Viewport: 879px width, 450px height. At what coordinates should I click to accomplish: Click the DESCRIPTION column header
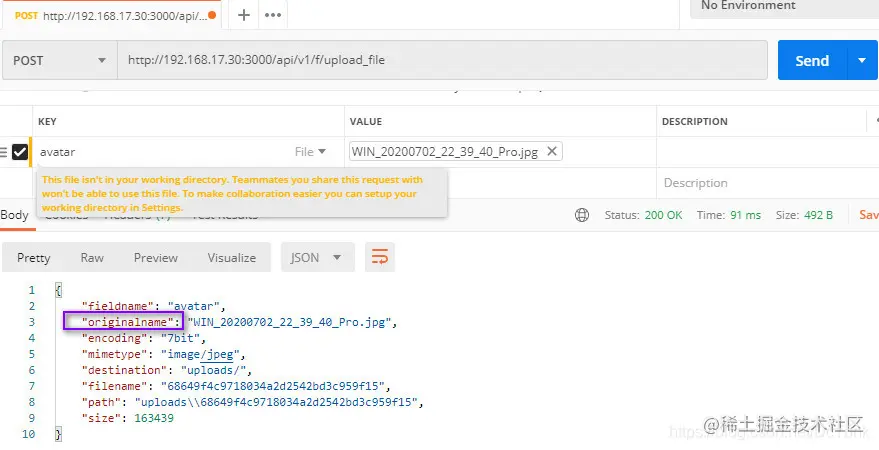pos(695,122)
